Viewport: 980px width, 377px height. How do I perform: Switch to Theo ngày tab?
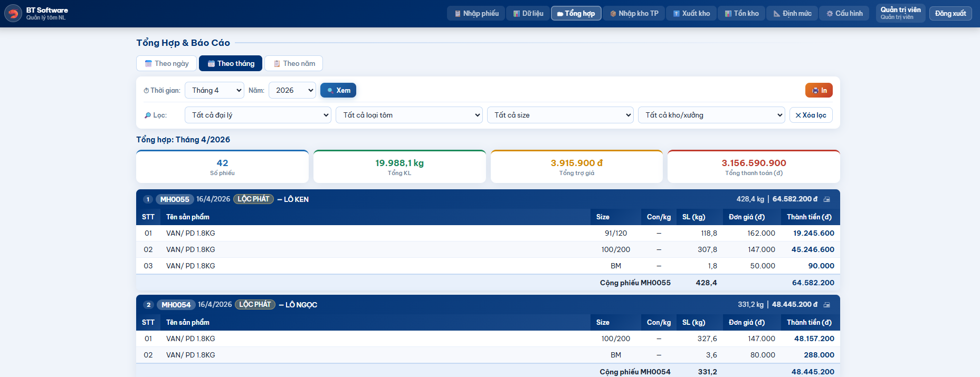pyautogui.click(x=166, y=63)
